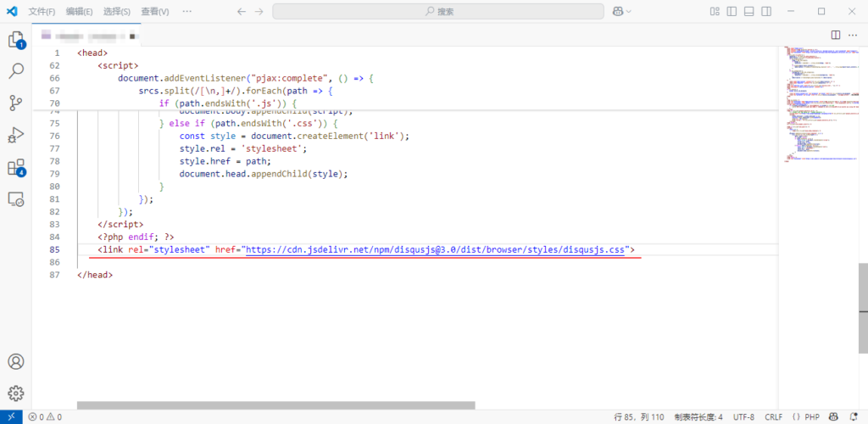
Task: Open the editor More Actions ellipsis menu
Action: coord(853,35)
